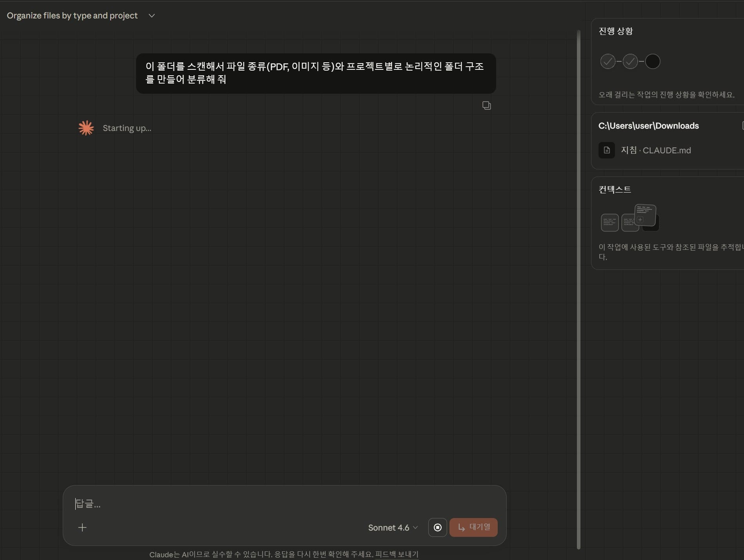Image resolution: width=744 pixels, height=560 pixels.
Task: Focus the 답글 reply input field
Action: tap(275, 504)
